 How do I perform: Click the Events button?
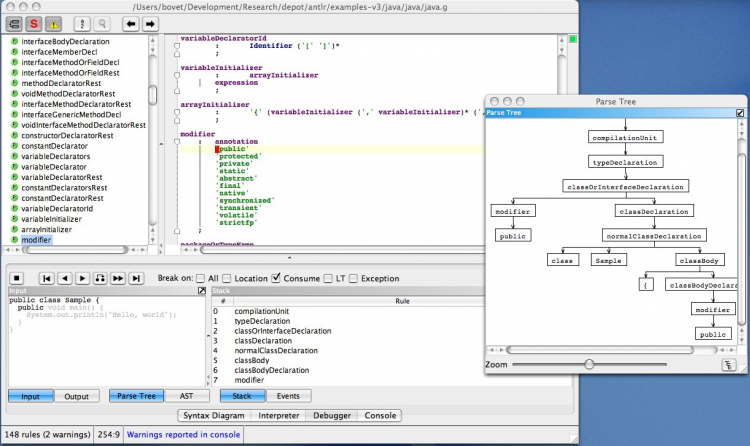point(287,396)
